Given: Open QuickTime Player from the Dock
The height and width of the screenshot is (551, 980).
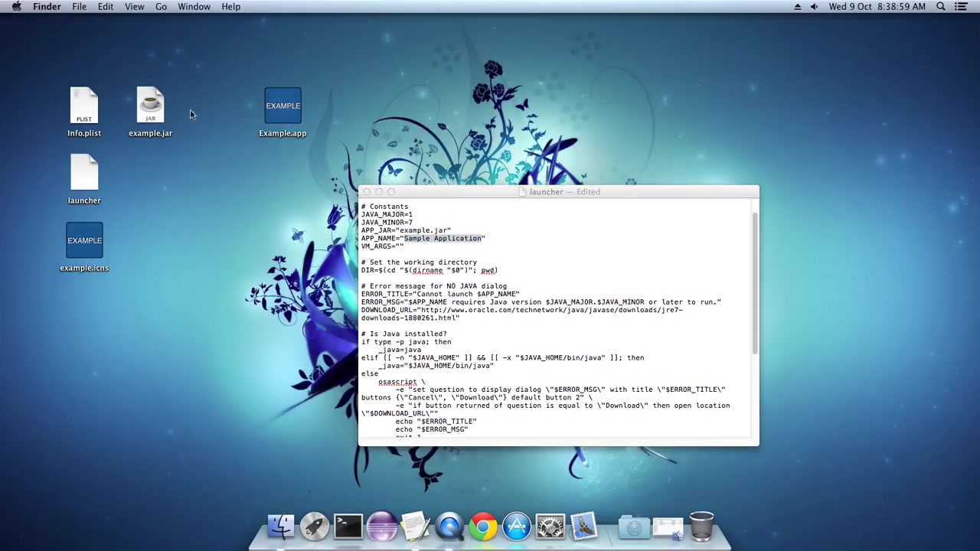Looking at the screenshot, I should click(449, 526).
